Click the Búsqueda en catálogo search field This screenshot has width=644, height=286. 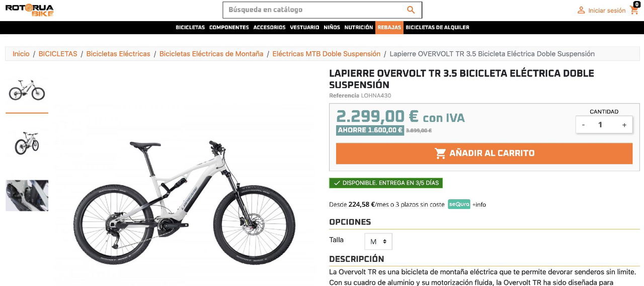click(314, 10)
